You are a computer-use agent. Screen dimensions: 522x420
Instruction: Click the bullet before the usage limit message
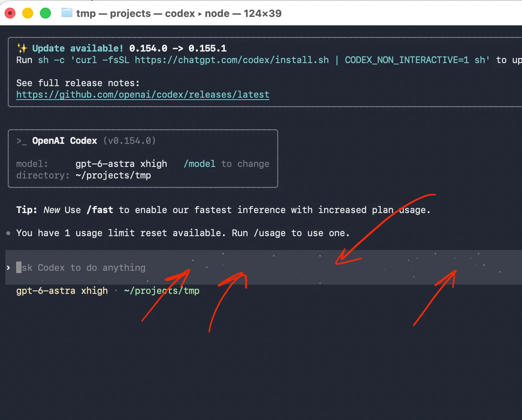coord(8,233)
